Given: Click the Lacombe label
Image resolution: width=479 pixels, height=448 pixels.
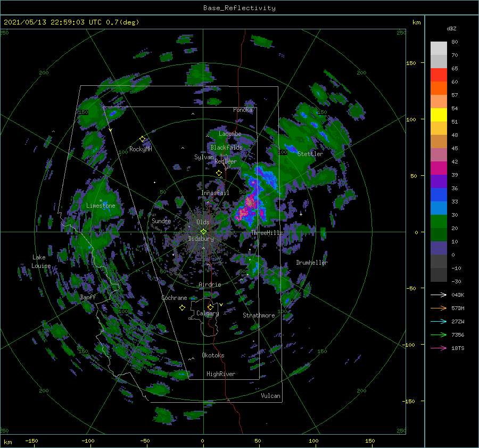Looking at the screenshot, I should [230, 134].
